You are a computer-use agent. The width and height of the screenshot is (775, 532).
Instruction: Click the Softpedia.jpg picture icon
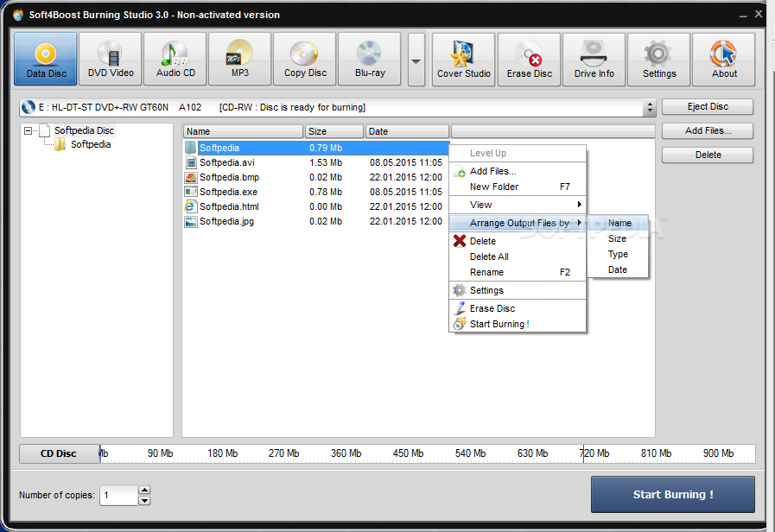point(191,221)
